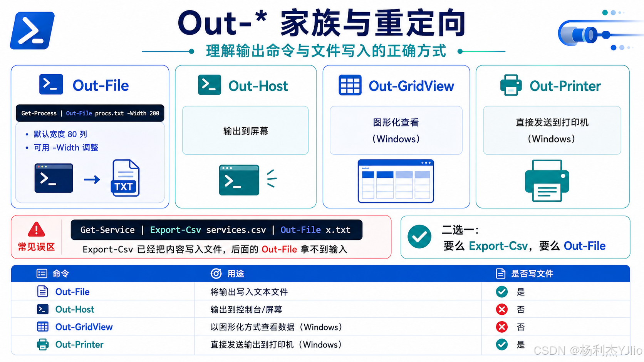Click the large teal printer illustration
Viewport: 644px width, 362px height.
547,181
